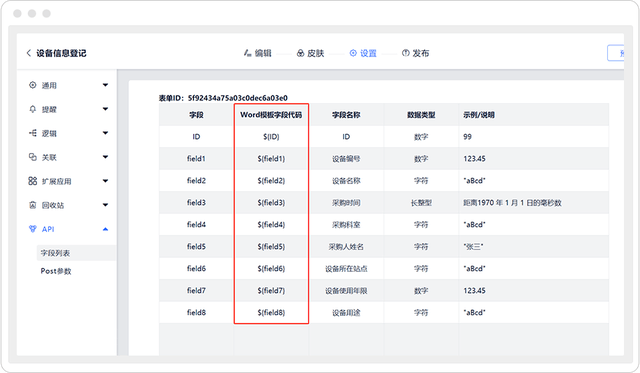The image size is (640, 373).
Task: Click the back arrow beside 设备信息登记
Action: pyautogui.click(x=29, y=53)
